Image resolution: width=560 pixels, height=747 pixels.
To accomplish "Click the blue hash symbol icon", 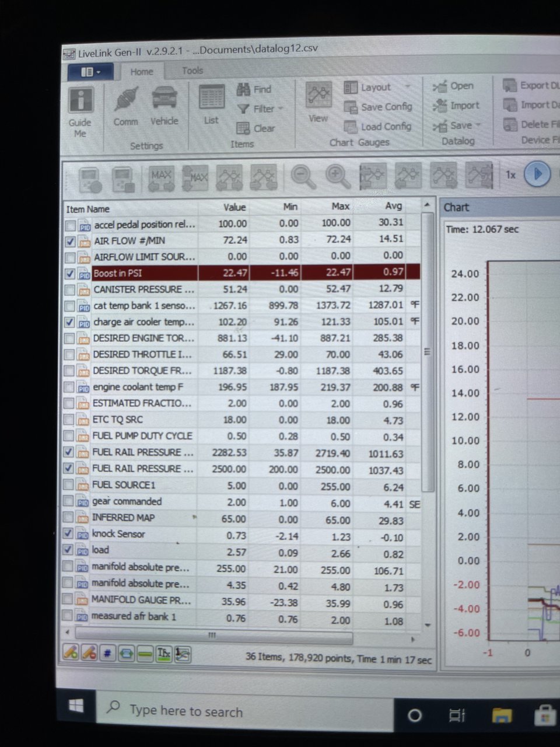I will [107, 654].
